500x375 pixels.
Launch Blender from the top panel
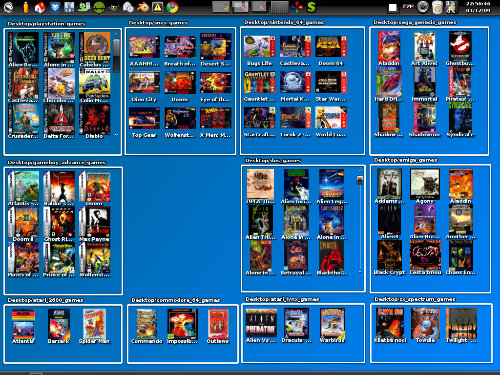[x=143, y=7]
